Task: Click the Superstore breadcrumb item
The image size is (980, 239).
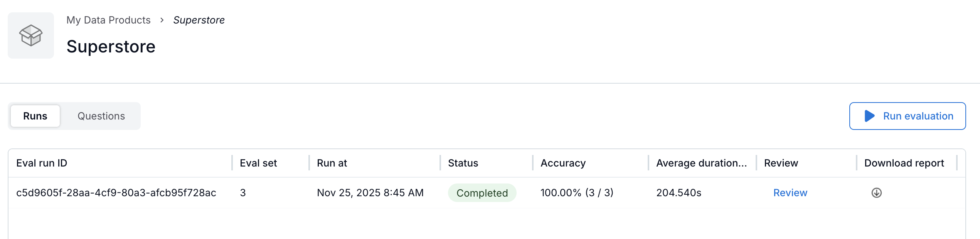Action: [x=199, y=20]
